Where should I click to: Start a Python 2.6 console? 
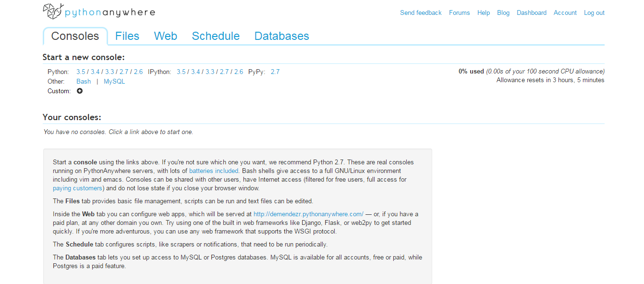click(x=138, y=72)
